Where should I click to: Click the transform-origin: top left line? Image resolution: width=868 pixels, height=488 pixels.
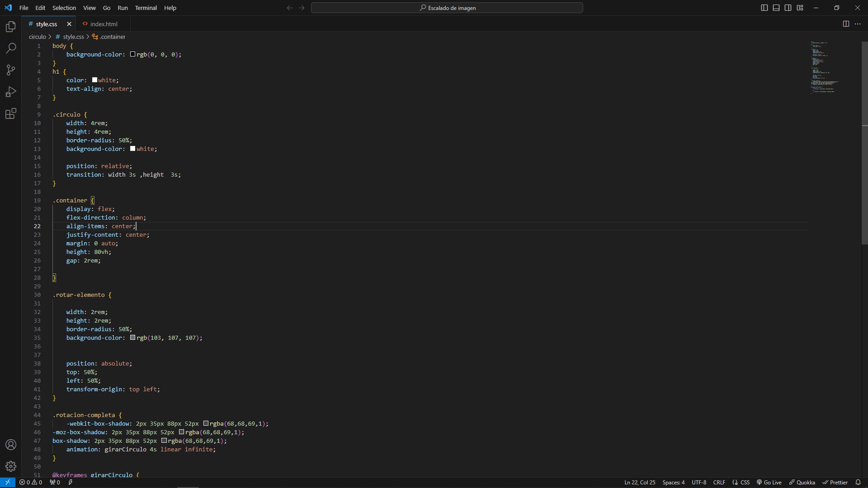[113, 389]
